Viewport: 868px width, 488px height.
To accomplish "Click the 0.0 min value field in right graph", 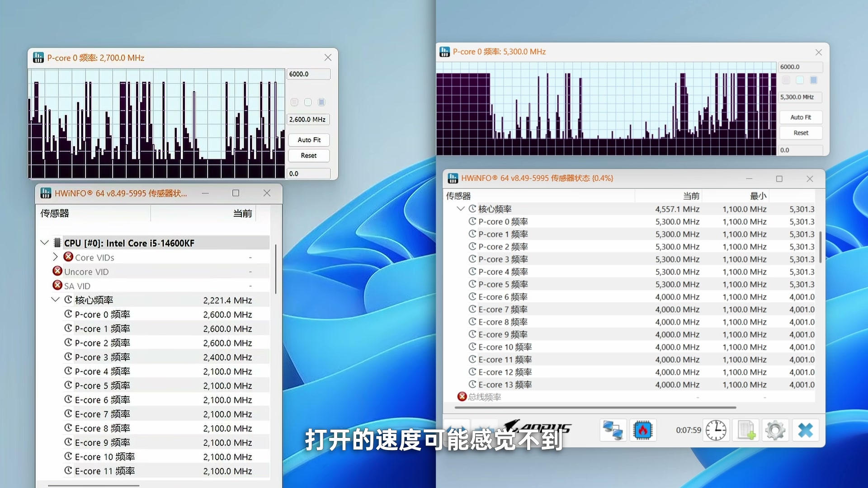I will tap(801, 150).
